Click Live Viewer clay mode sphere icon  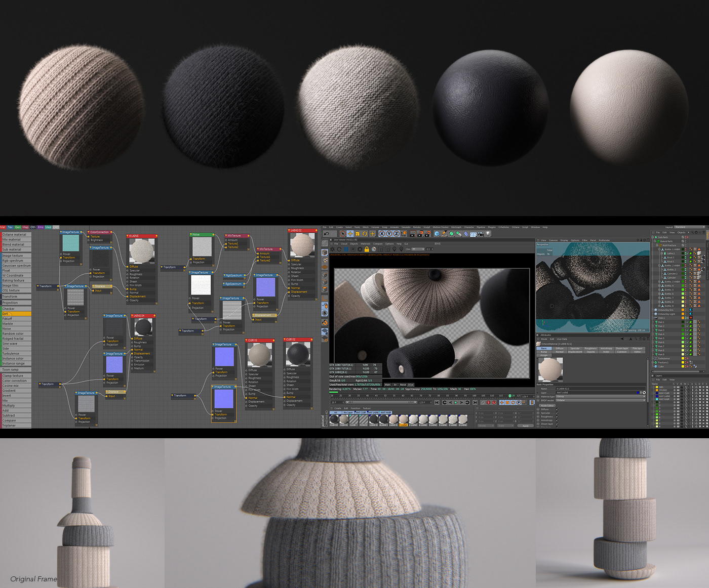tap(374, 249)
